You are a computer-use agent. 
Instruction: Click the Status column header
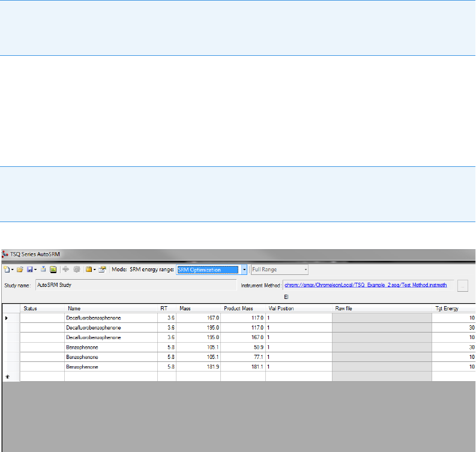coord(42,309)
